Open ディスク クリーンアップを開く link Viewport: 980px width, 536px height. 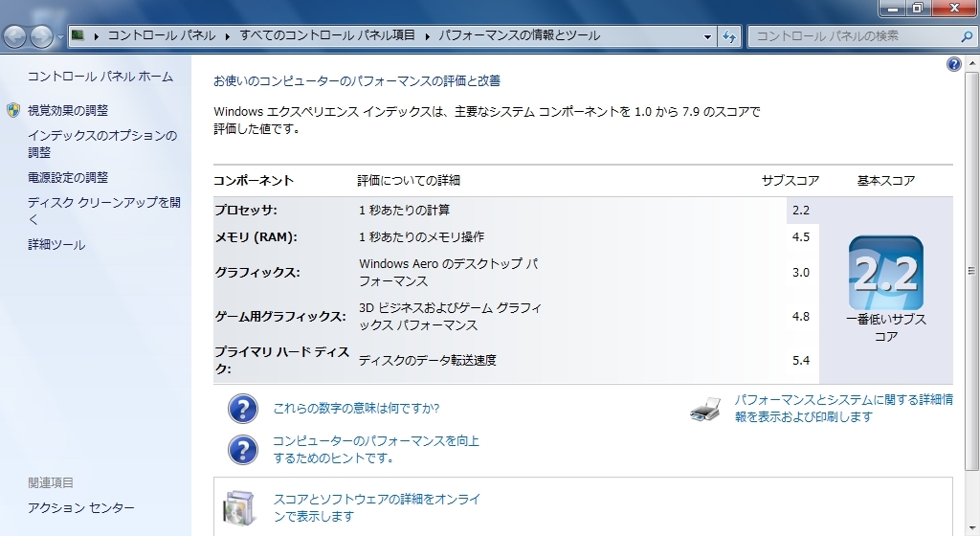(x=103, y=211)
